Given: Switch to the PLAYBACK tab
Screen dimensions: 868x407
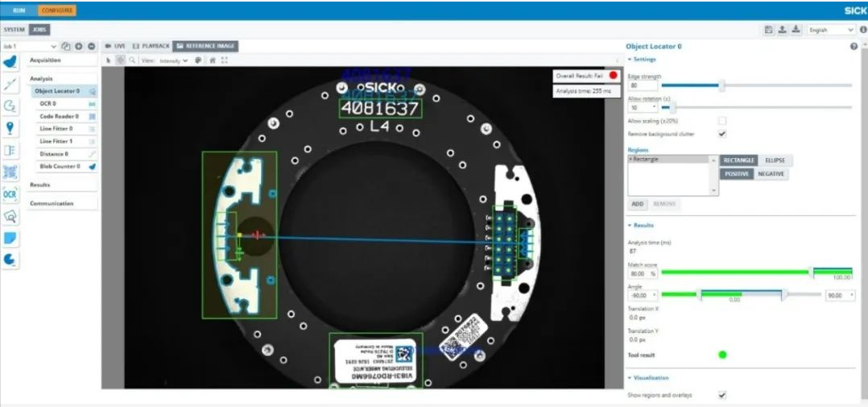Looking at the screenshot, I should 149,46.
